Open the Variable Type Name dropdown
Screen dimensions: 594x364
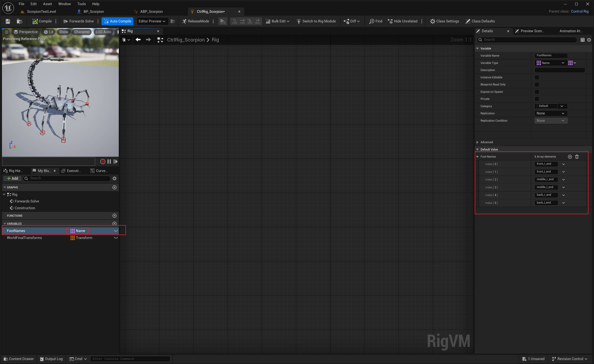551,63
